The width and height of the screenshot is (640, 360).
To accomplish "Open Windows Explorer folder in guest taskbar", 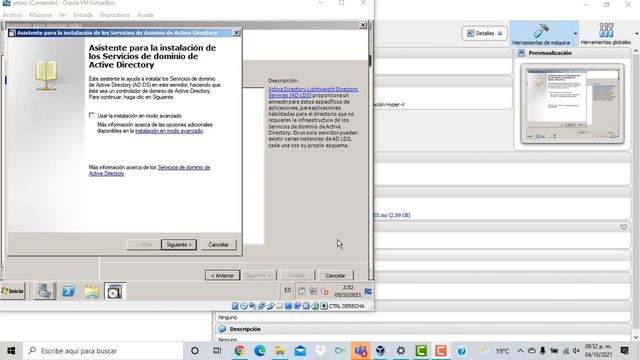I will [92, 291].
